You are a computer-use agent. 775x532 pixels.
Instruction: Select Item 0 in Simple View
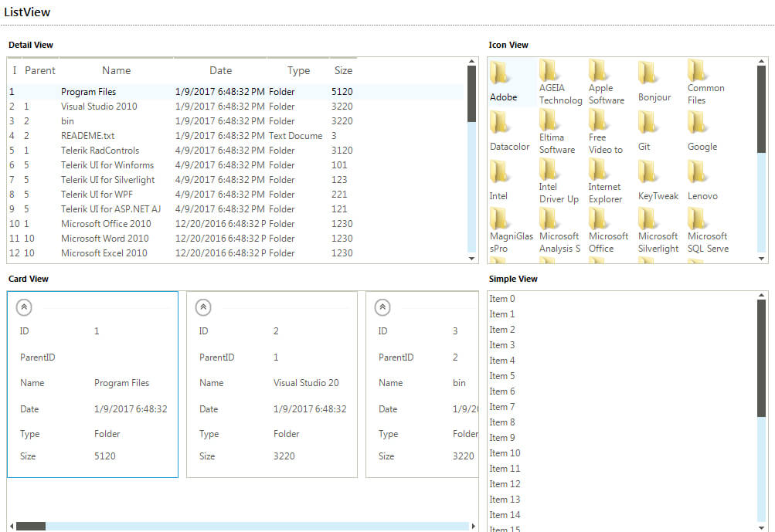[x=622, y=299]
